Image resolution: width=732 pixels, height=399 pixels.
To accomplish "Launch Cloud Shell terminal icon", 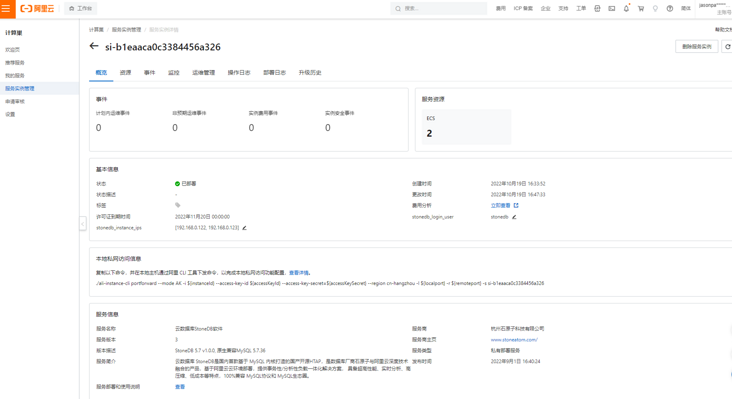I will click(x=612, y=8).
